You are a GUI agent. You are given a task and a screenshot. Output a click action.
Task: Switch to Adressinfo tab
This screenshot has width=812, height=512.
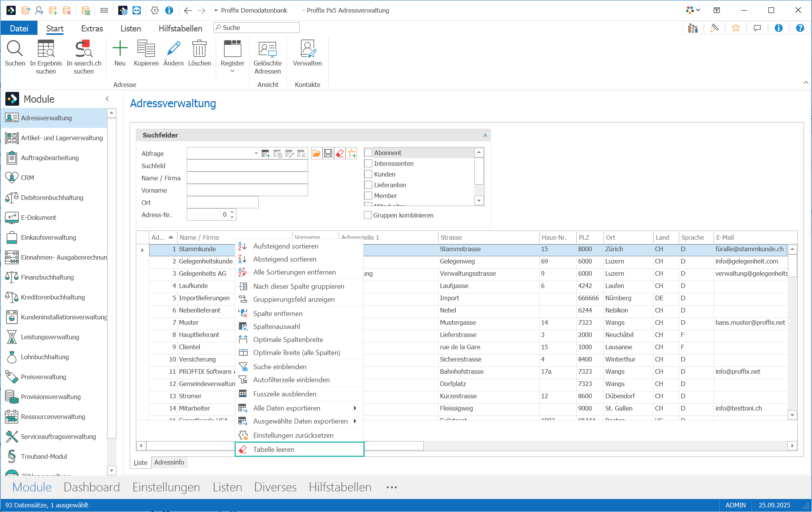[x=169, y=462]
